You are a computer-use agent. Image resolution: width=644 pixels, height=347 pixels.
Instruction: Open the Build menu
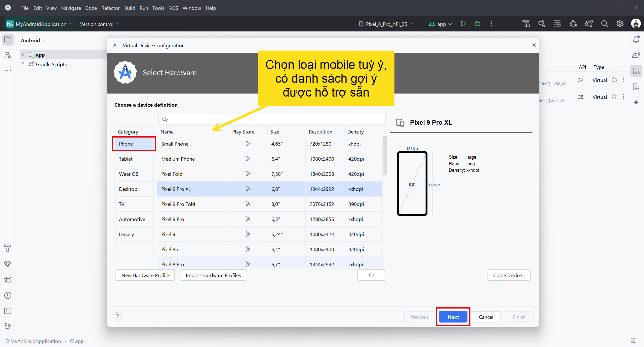tap(130, 8)
